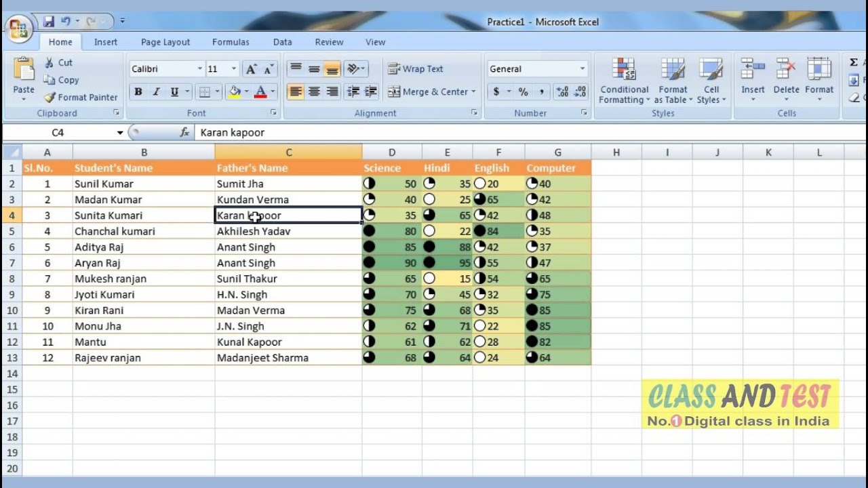This screenshot has height=488, width=868.
Task: Open Font dialog box launcher
Action: (x=273, y=113)
